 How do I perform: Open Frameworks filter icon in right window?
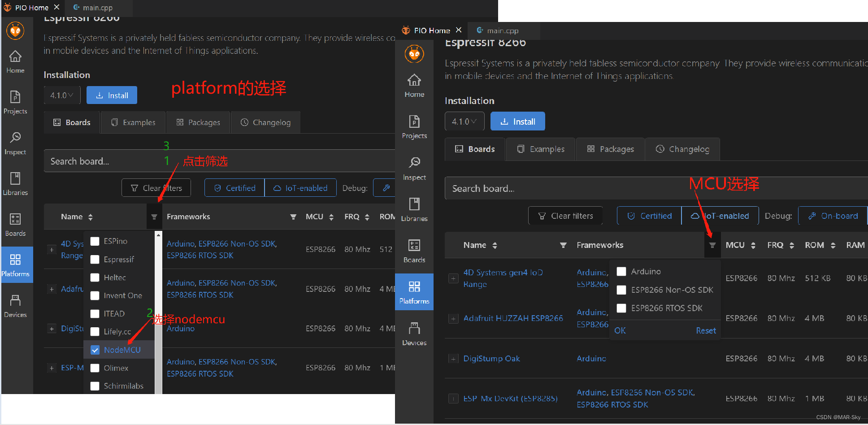[x=712, y=245]
